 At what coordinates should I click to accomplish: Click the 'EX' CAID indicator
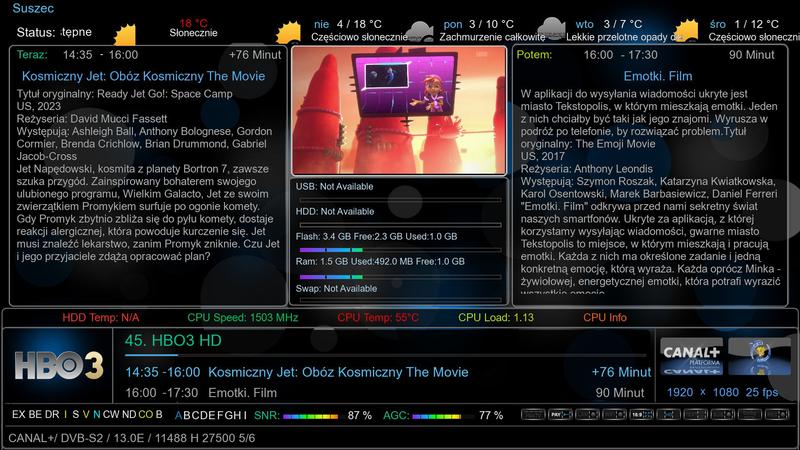18,414
